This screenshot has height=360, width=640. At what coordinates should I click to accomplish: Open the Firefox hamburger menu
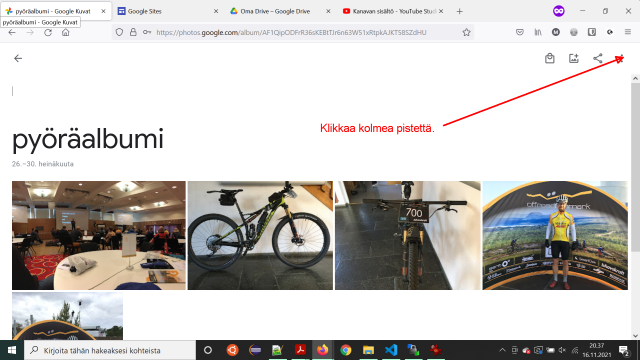(628, 32)
